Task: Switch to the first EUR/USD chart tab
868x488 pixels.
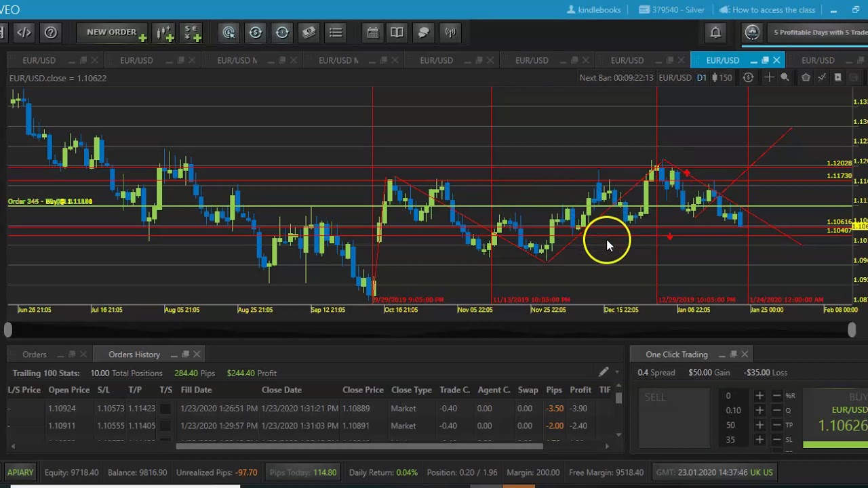Action: point(39,60)
